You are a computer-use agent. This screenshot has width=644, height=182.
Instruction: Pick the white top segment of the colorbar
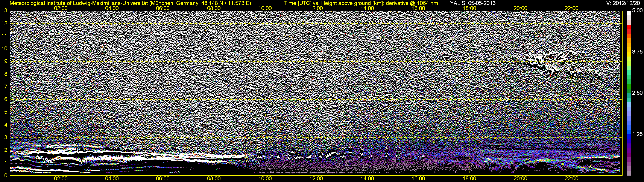629,13
